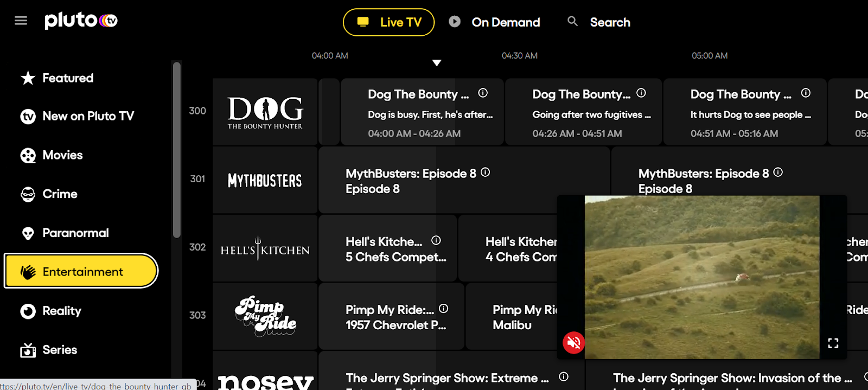Open Search
This screenshot has width=868, height=390.
click(599, 22)
